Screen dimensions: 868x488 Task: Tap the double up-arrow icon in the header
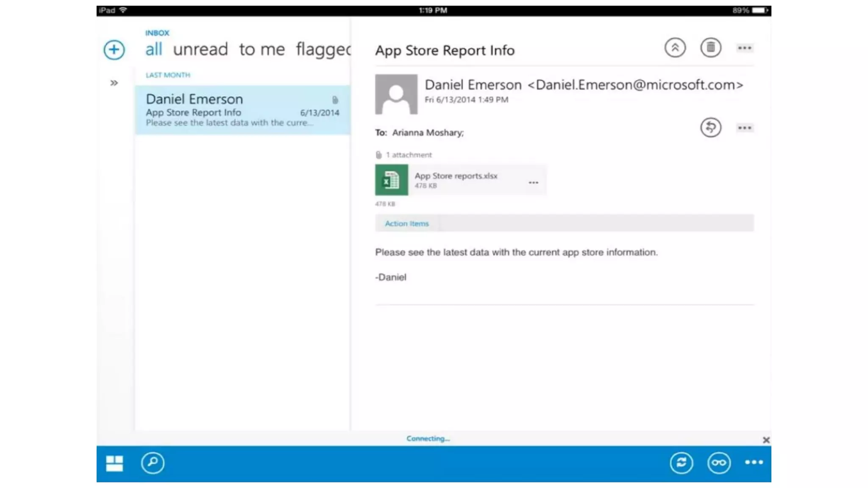click(x=675, y=48)
